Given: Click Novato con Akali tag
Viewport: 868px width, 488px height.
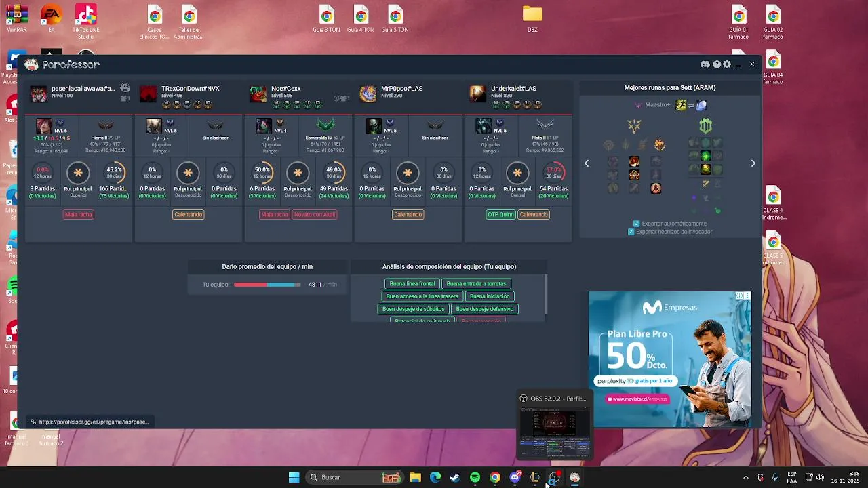Looking at the screenshot, I should click(x=315, y=214).
